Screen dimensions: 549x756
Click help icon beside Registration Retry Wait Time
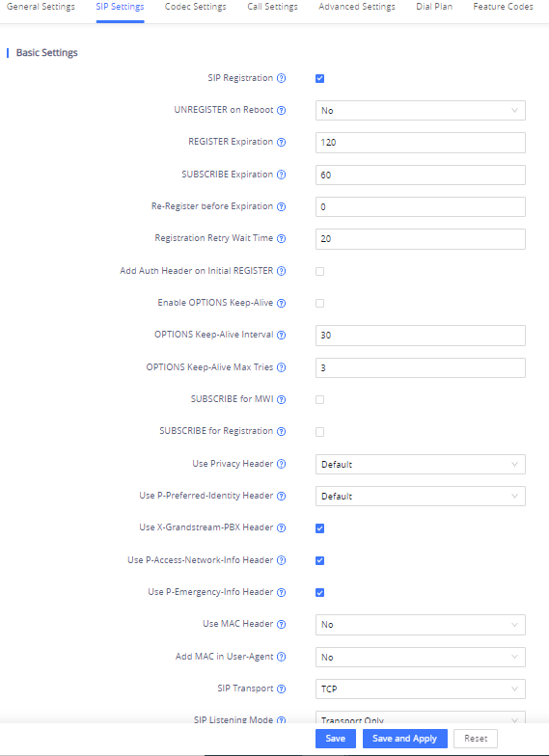[282, 238]
